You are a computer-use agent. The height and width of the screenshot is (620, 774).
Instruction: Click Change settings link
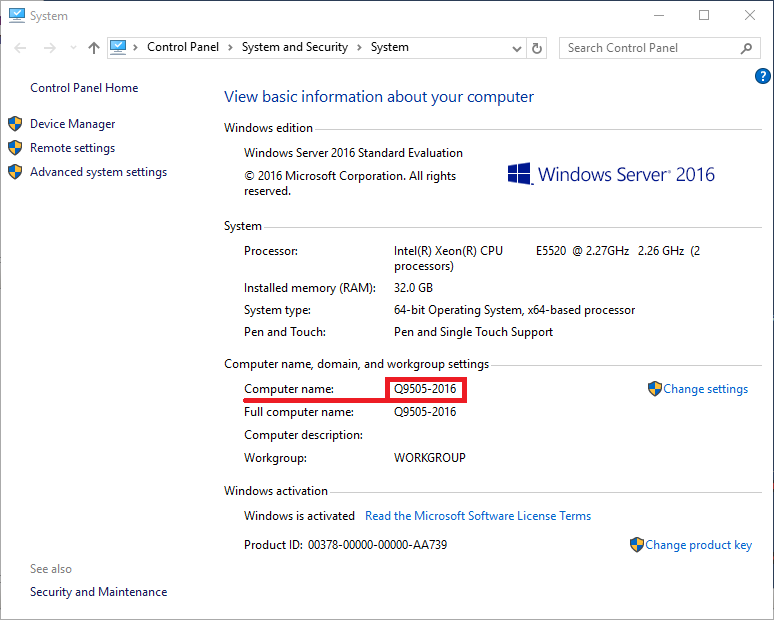click(x=705, y=389)
